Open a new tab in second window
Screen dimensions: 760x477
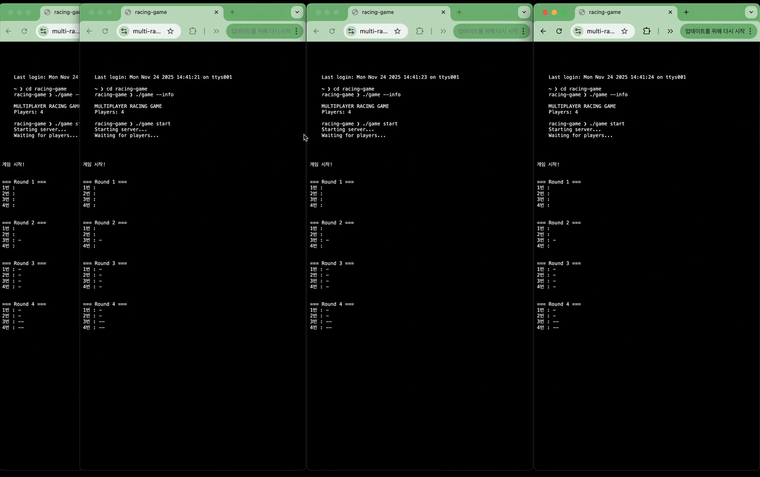(232, 12)
